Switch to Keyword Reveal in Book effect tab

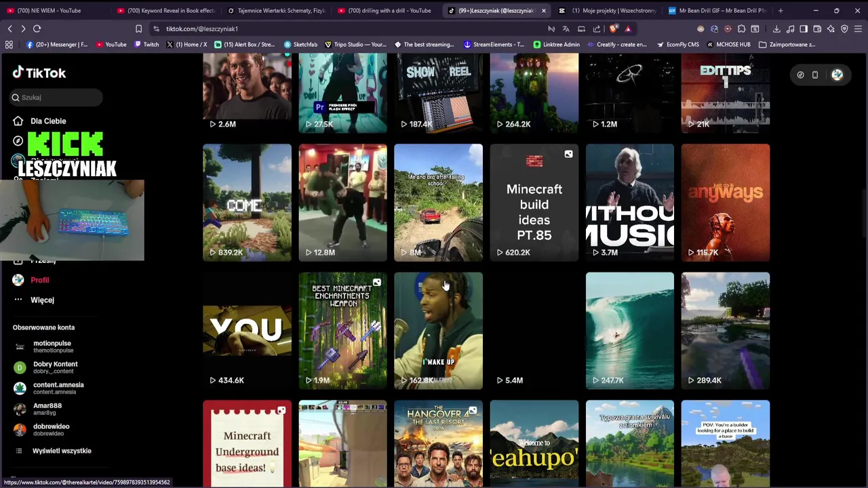(166, 10)
